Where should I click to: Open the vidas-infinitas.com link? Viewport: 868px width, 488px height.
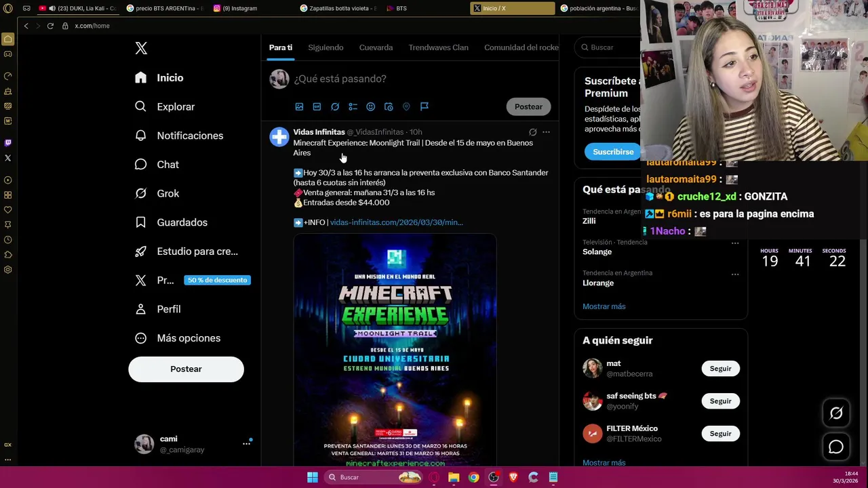pos(396,222)
